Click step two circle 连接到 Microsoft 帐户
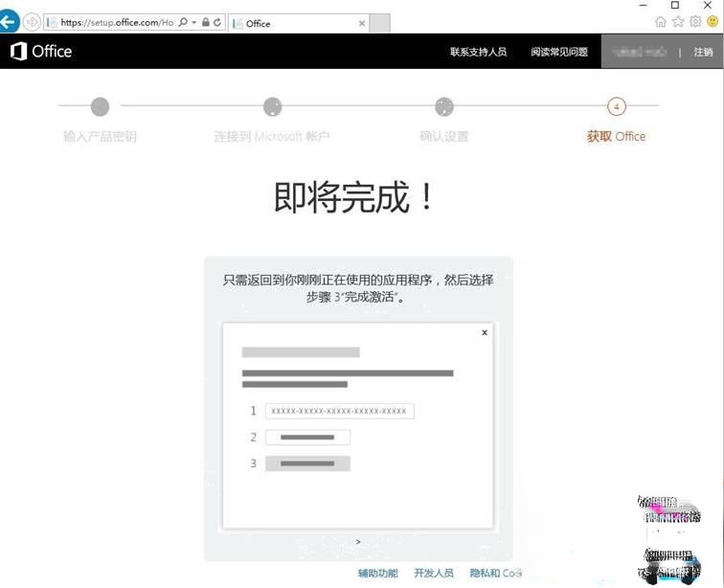 (x=272, y=106)
